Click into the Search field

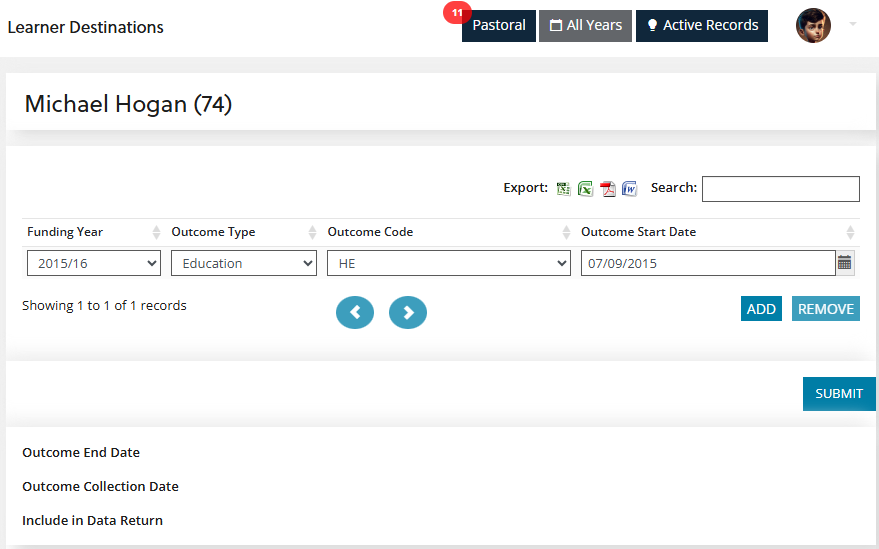point(780,189)
